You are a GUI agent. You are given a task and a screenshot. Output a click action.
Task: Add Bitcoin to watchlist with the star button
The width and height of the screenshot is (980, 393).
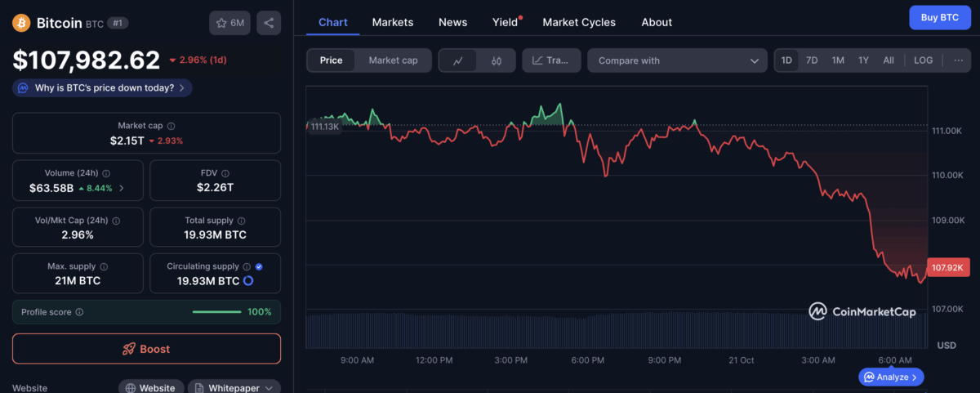click(x=229, y=23)
